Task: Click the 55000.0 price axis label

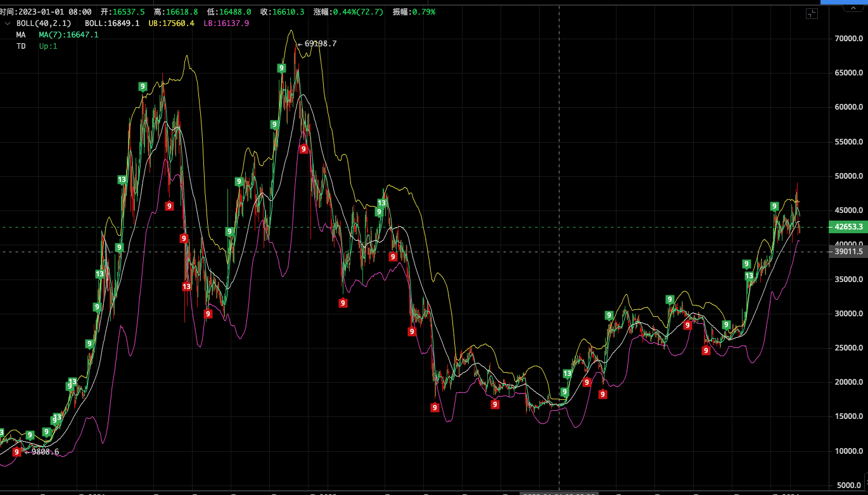Action: point(848,142)
